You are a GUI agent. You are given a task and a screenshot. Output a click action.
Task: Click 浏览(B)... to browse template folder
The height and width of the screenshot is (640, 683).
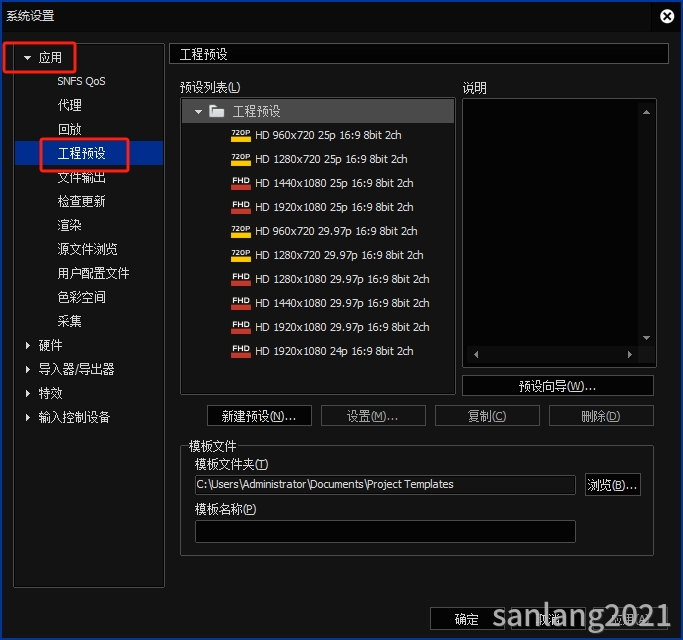[x=612, y=485]
